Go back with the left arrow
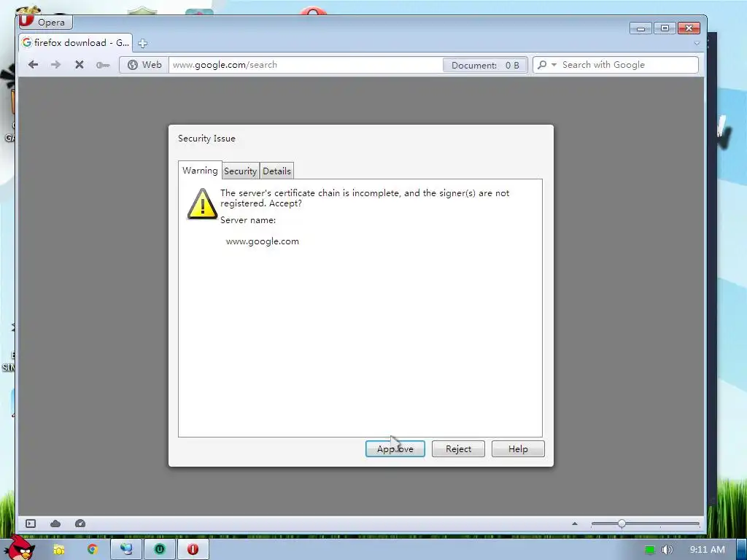Screen dimensions: 747x560 (33, 65)
